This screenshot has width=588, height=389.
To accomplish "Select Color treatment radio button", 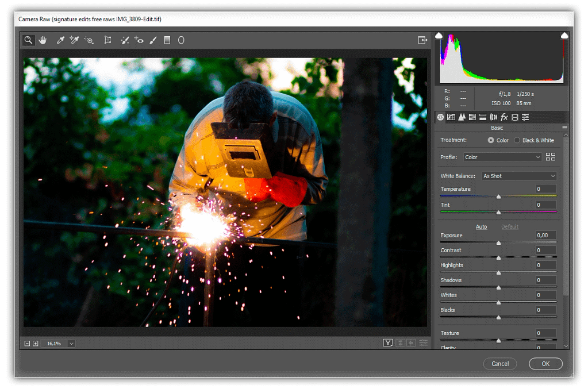I will (490, 140).
